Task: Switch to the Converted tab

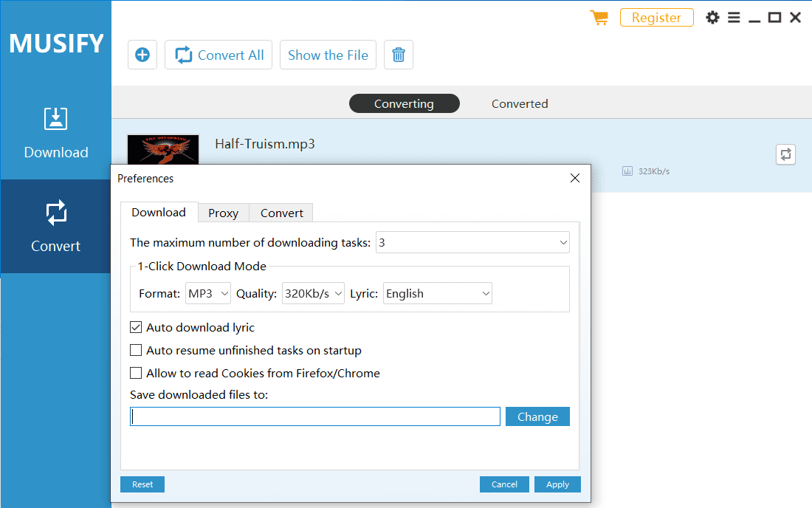Action: pyautogui.click(x=520, y=103)
